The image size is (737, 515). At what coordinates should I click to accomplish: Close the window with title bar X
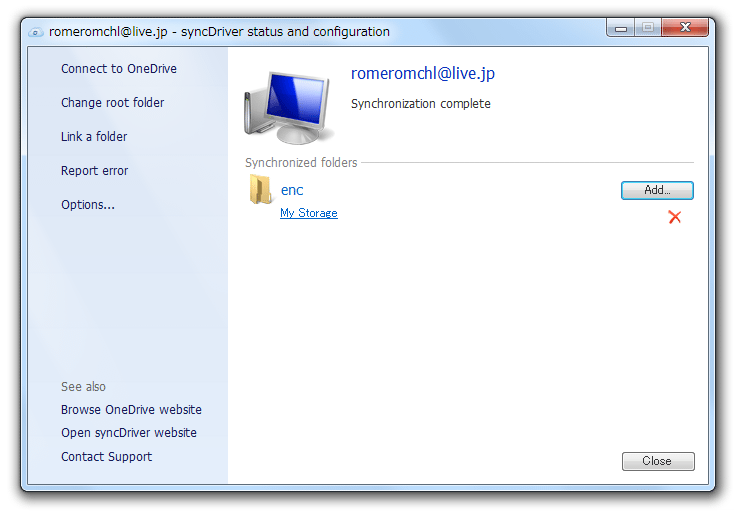[x=685, y=28]
